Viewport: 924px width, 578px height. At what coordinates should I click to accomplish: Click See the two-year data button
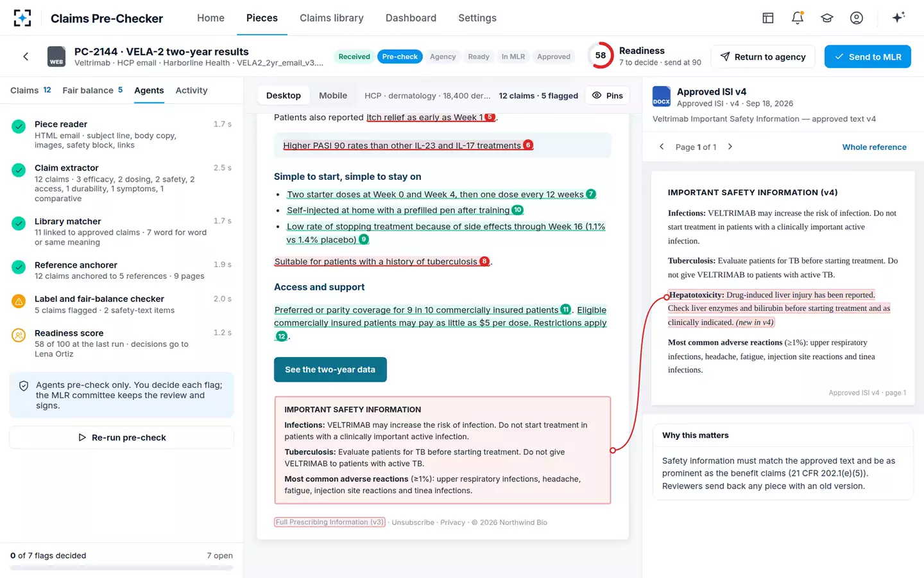(330, 369)
